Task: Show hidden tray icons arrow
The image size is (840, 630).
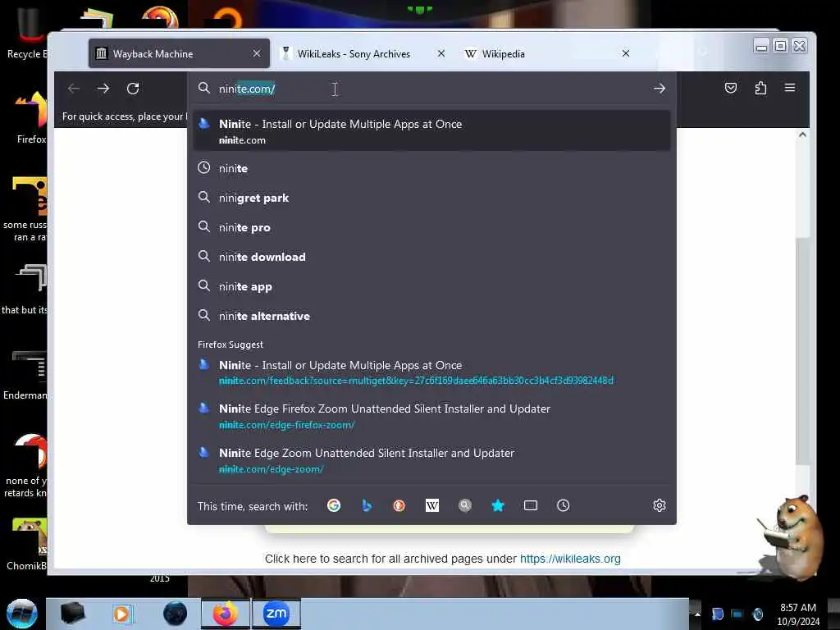Action: 697,614
